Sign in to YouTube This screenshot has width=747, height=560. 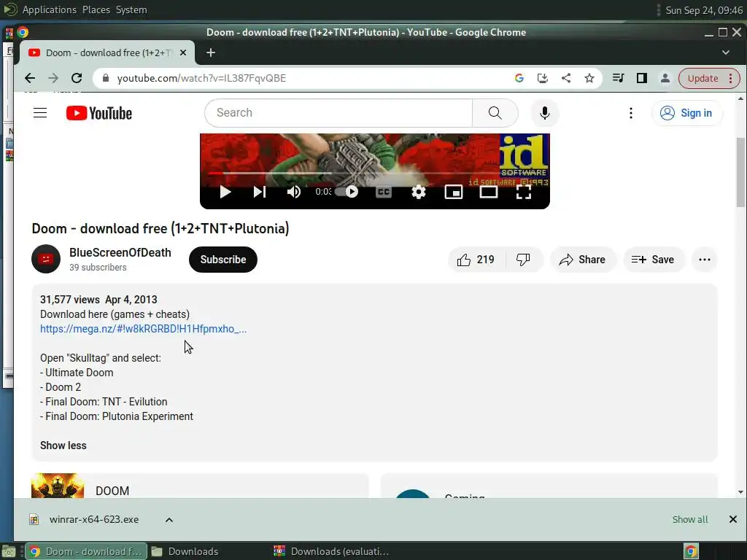tap(686, 113)
